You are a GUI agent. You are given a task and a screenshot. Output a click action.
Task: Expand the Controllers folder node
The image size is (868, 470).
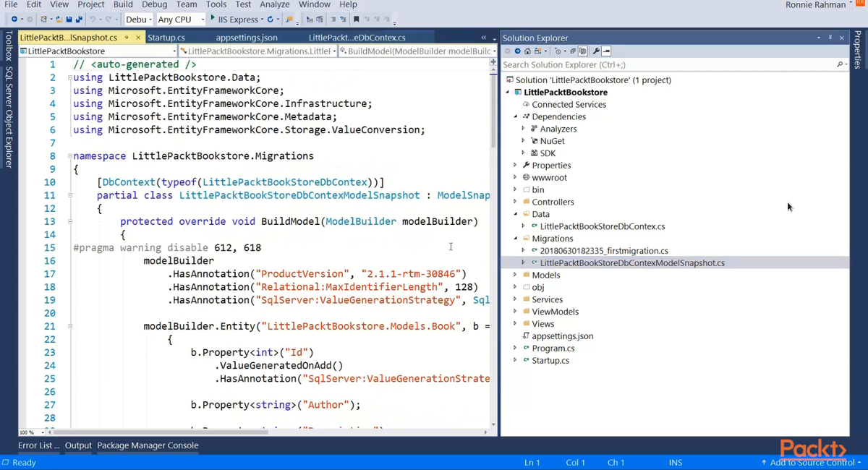(516, 202)
